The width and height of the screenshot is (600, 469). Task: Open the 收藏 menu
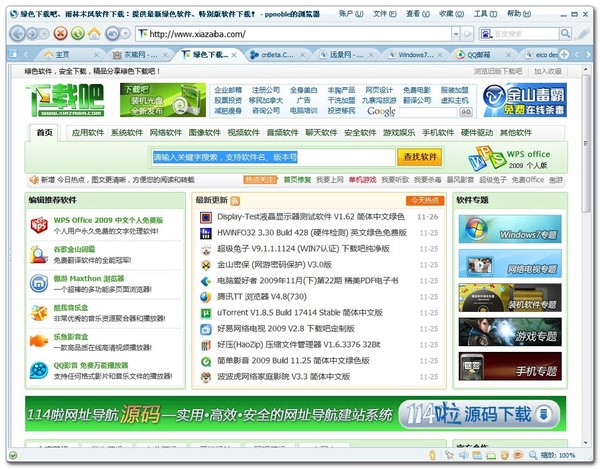(452, 14)
